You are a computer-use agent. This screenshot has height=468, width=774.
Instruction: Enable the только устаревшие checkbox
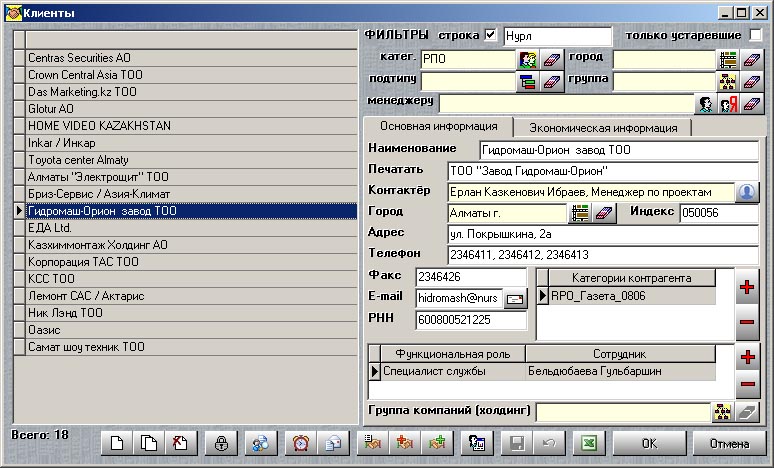[x=755, y=36]
